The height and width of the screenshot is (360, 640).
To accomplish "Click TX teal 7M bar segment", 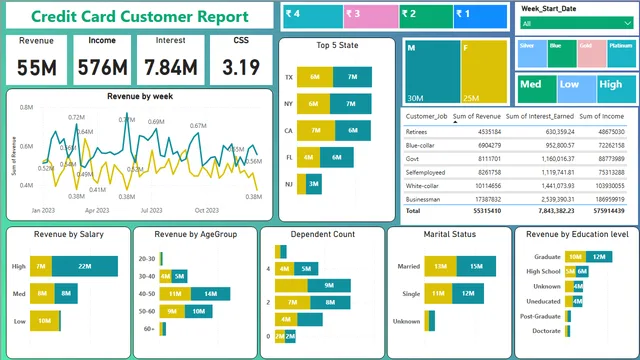I will 352,77.
